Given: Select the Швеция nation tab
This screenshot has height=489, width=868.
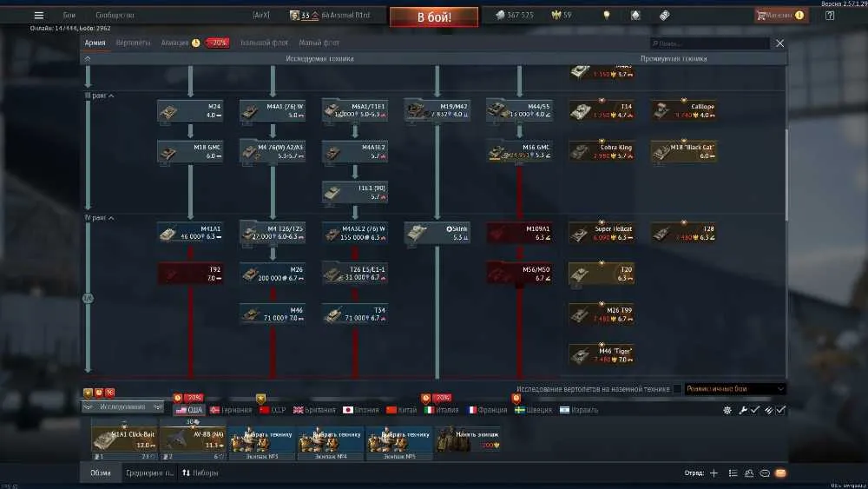Looking at the screenshot, I should (534, 410).
